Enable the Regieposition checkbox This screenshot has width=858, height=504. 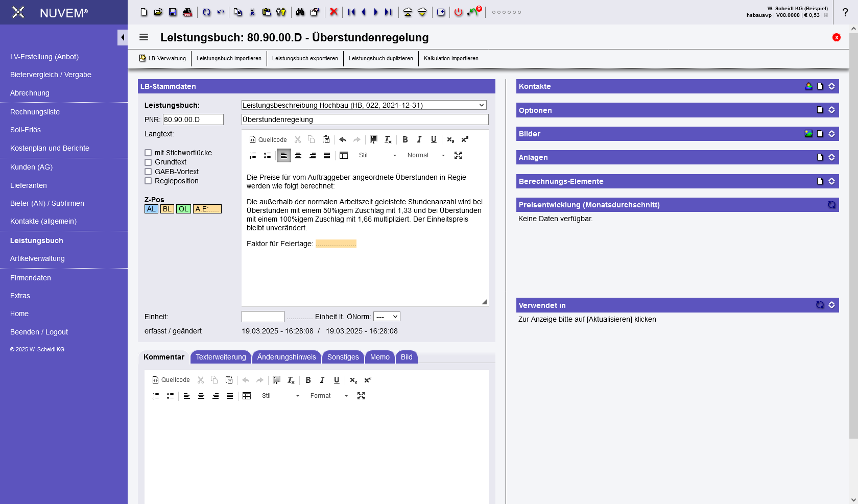pyautogui.click(x=148, y=181)
